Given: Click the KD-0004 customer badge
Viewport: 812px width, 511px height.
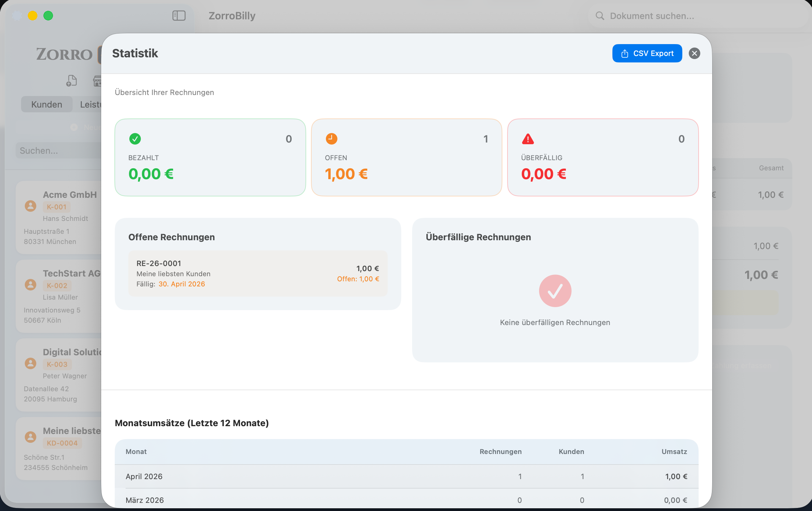Looking at the screenshot, I should click(x=62, y=443).
